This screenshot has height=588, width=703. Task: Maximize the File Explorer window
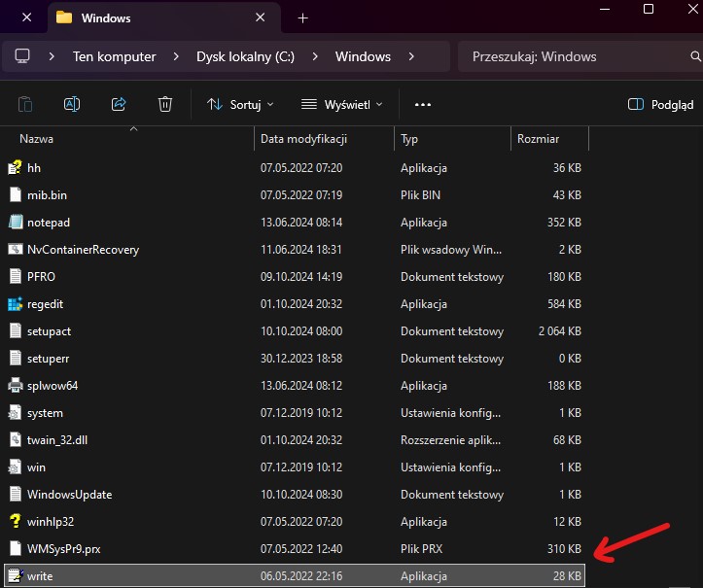(649, 9)
